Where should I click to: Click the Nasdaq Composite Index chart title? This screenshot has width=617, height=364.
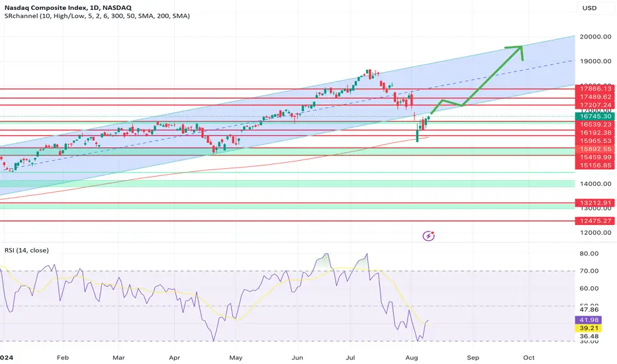tap(68, 7)
